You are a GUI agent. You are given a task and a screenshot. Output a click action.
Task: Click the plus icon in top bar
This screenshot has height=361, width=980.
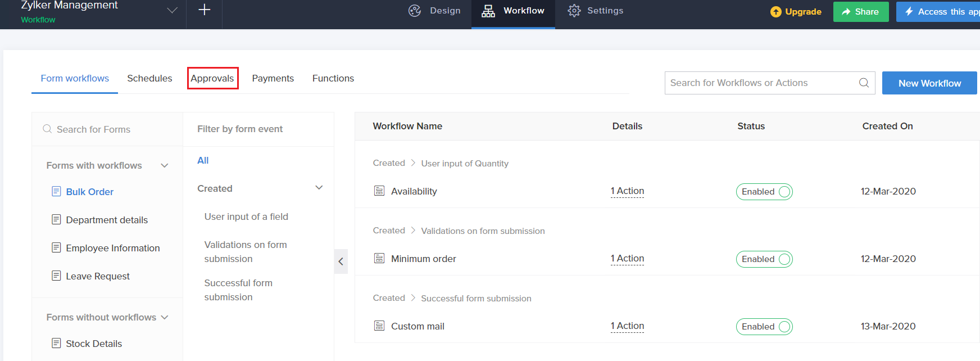coord(205,10)
